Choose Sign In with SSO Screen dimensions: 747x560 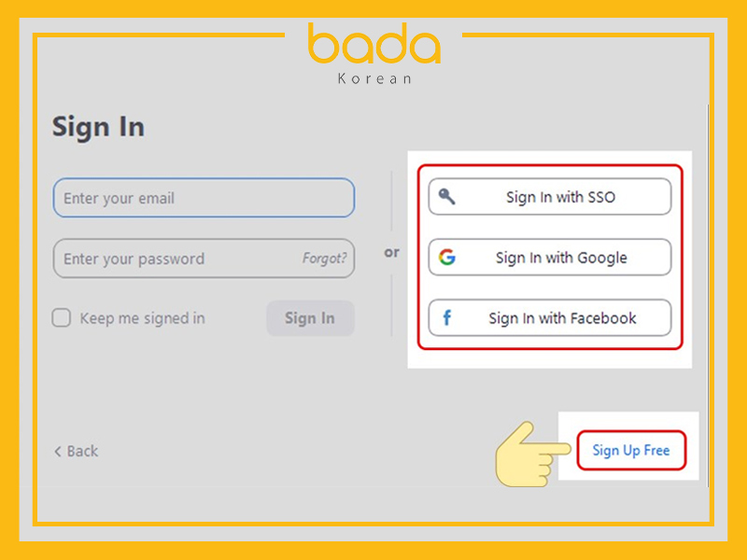[x=550, y=197]
